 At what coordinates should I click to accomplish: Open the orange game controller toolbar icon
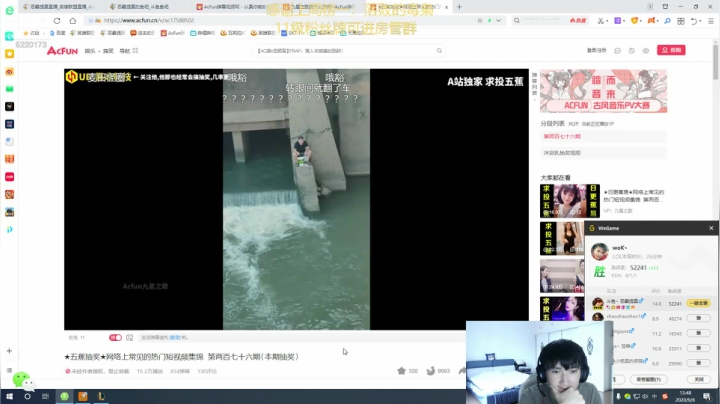click(651, 21)
